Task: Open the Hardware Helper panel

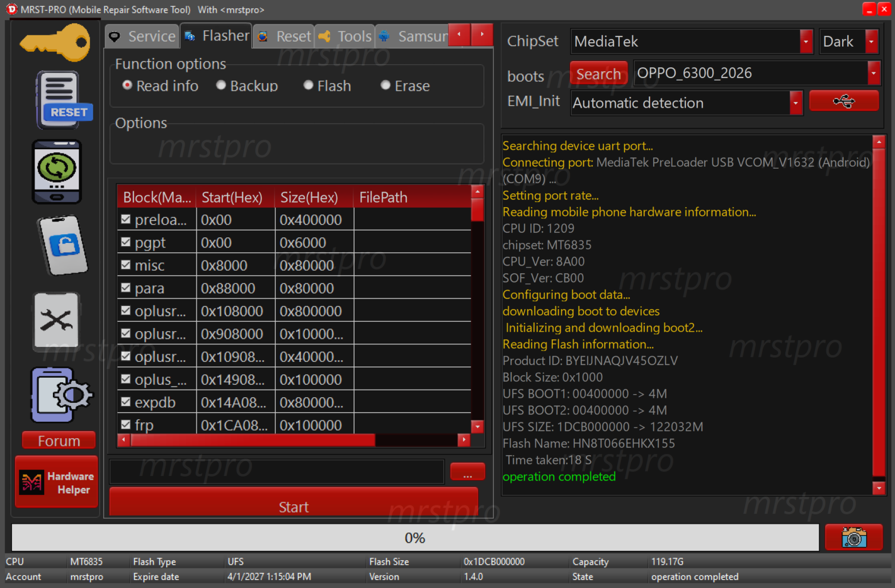Action: click(x=57, y=482)
